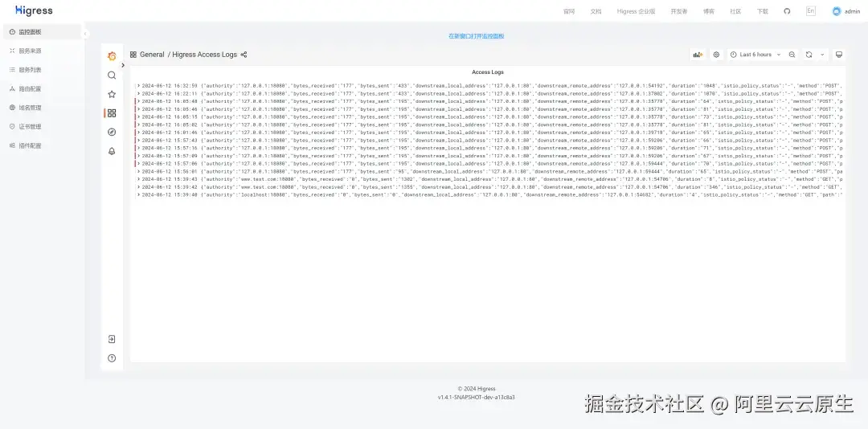Open 在新窗口打开监控面板 link

pyautogui.click(x=476, y=36)
